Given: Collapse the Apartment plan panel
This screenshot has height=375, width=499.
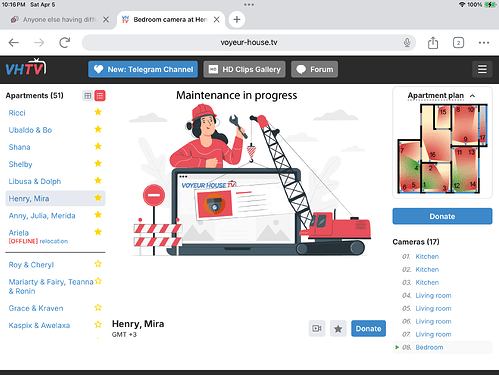Looking at the screenshot, I should point(472,96).
